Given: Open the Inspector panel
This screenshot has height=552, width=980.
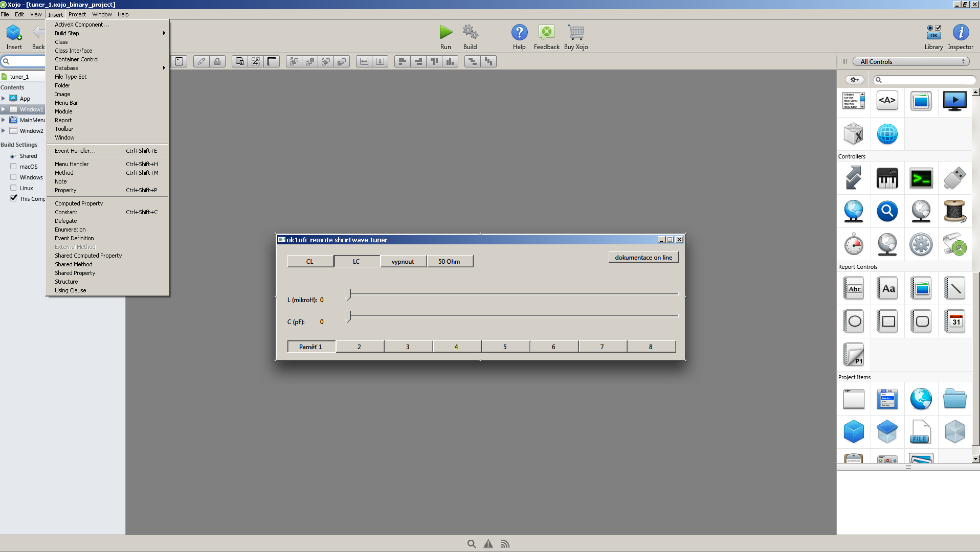Looking at the screenshot, I should [960, 33].
